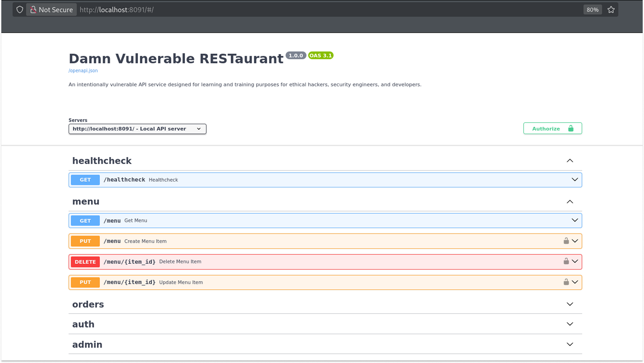
Task: Expand the auth section
Action: pyautogui.click(x=570, y=324)
